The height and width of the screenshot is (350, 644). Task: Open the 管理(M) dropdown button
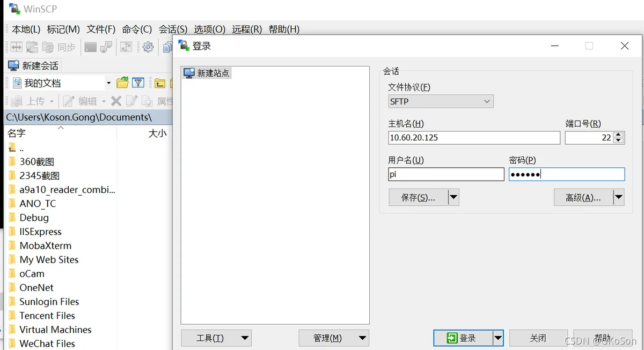click(x=334, y=338)
